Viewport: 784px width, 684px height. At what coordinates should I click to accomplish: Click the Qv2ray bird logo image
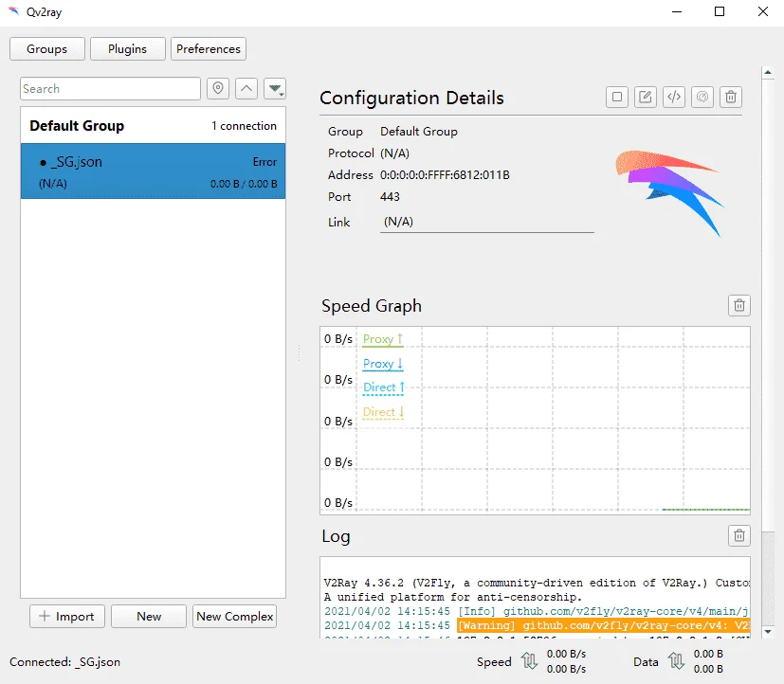(669, 193)
